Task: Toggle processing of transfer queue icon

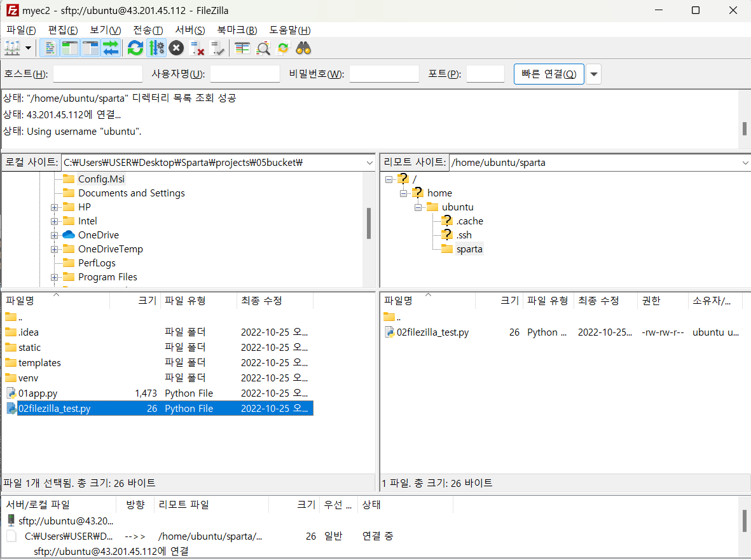Action: (x=156, y=48)
